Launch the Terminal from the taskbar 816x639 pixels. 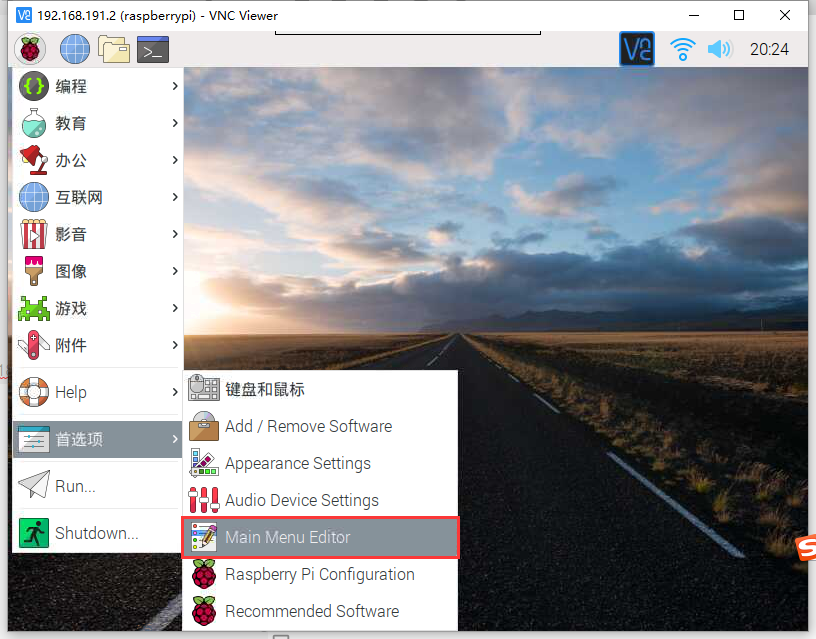(x=153, y=49)
